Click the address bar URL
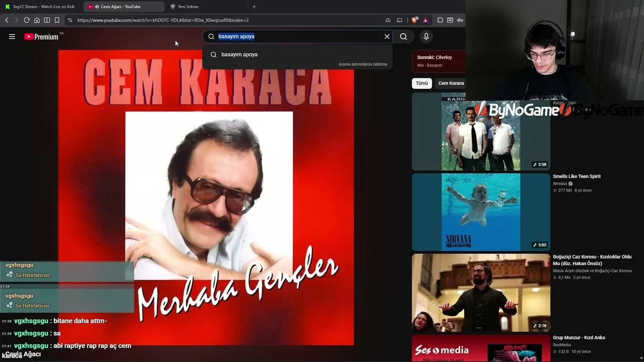 click(163, 20)
